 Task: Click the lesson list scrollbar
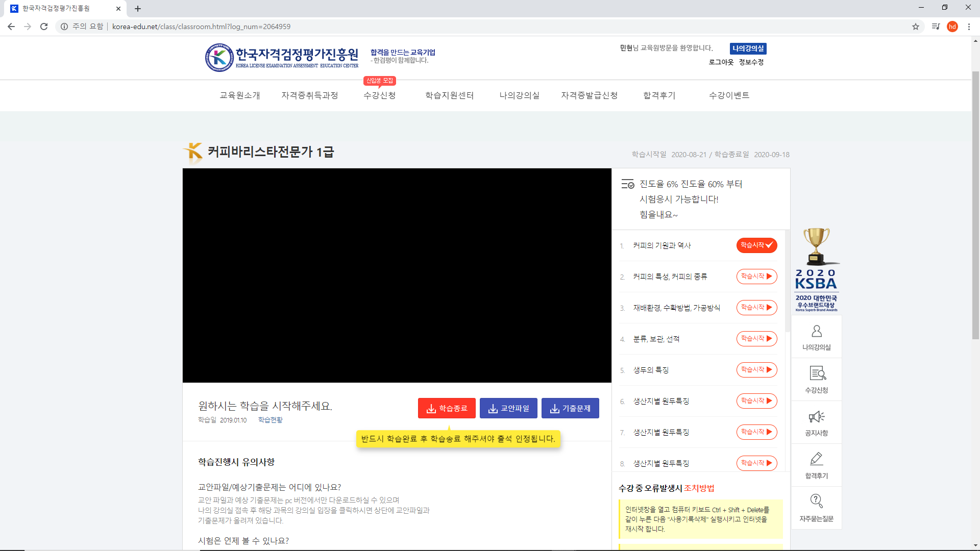tap(787, 281)
